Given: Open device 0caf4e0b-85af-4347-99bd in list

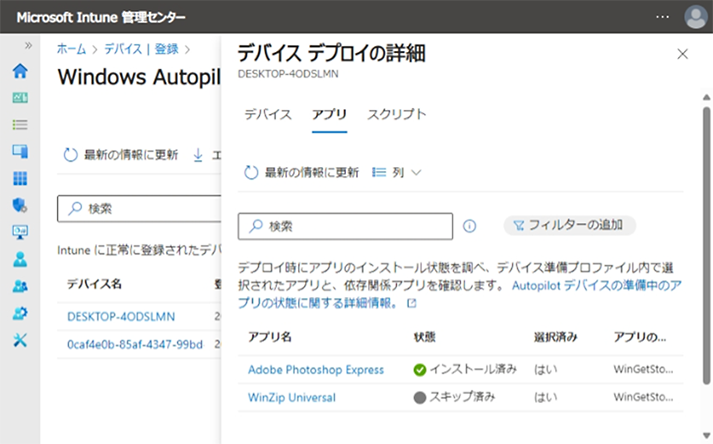Looking at the screenshot, I should click(x=135, y=344).
